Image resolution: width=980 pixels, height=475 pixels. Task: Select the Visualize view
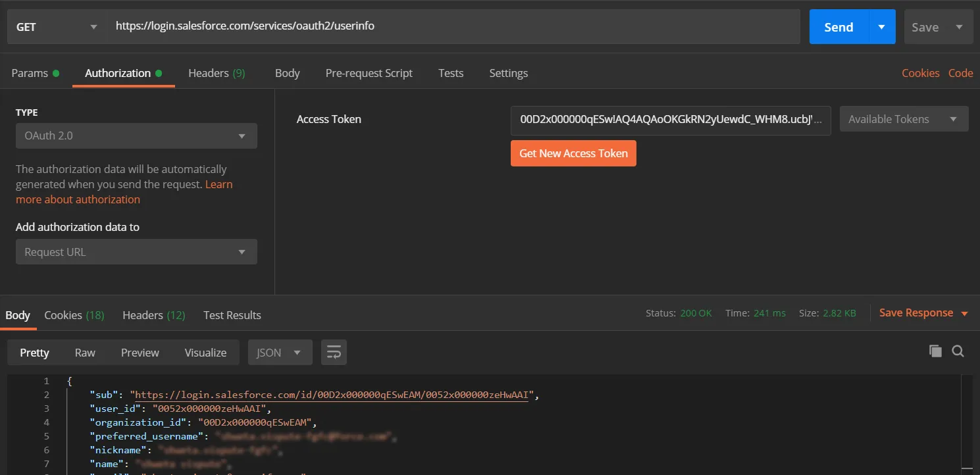coord(205,353)
